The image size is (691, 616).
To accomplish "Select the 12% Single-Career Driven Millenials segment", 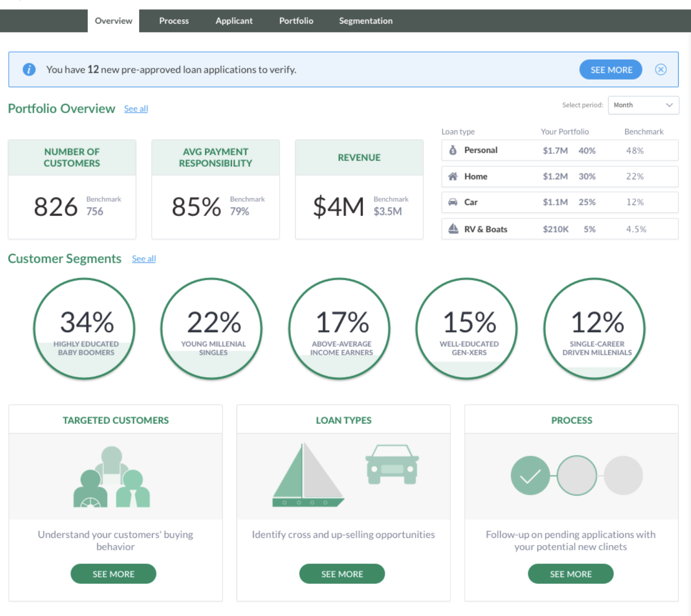I will 594,329.
